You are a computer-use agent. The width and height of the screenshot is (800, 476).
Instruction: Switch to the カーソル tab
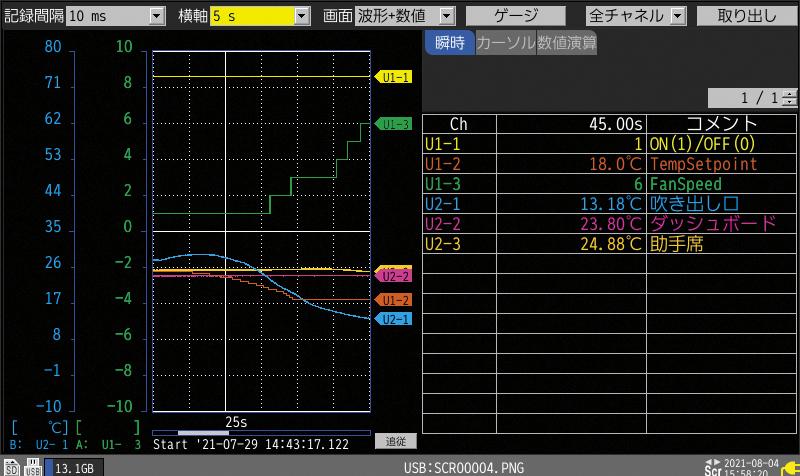coord(505,44)
